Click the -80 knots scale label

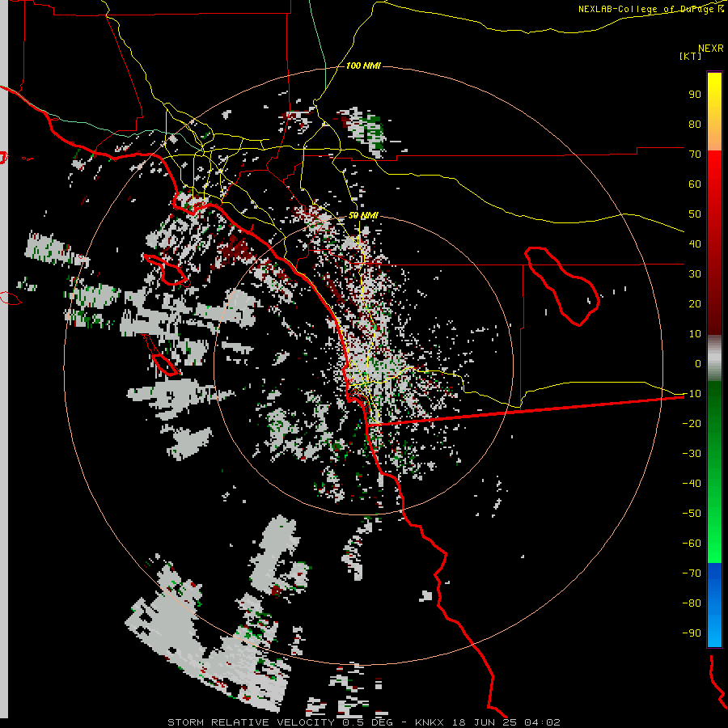[692, 603]
